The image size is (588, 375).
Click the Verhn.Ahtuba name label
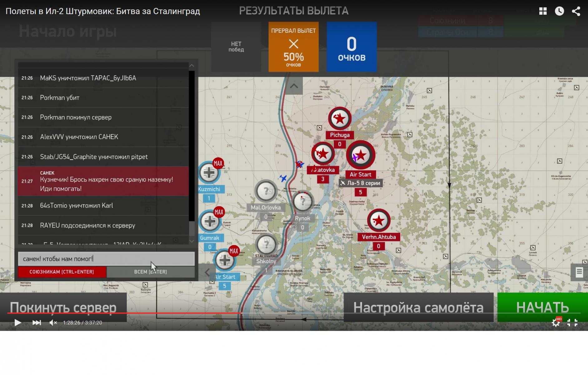pyautogui.click(x=379, y=237)
